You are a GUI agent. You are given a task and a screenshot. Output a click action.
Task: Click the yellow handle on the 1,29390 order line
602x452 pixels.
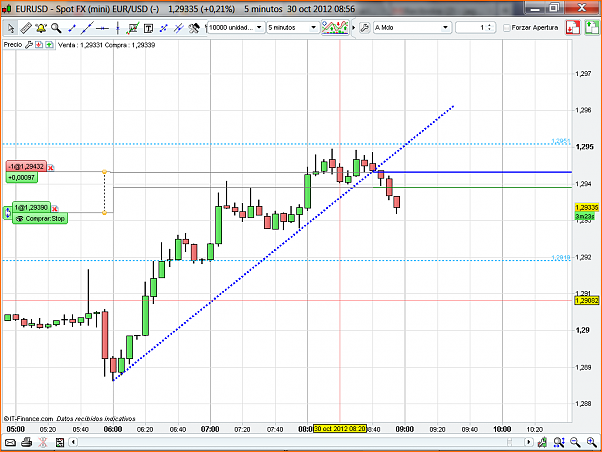pos(104,213)
